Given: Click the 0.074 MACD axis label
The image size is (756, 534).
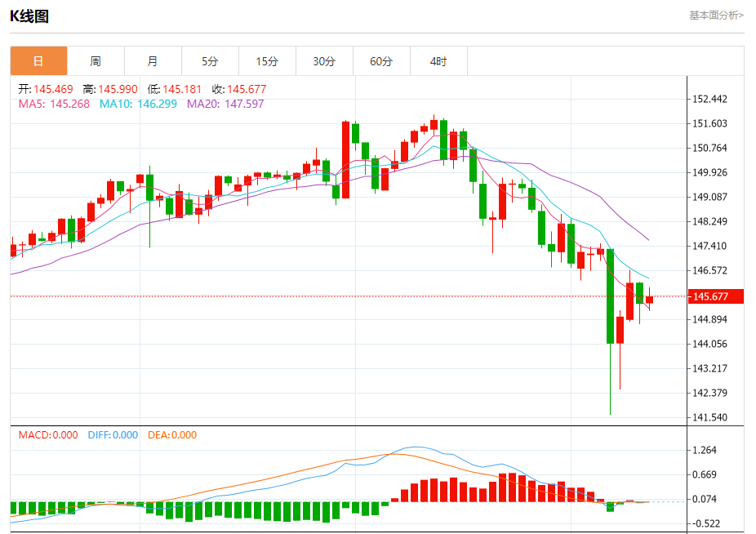Looking at the screenshot, I should (705, 499).
